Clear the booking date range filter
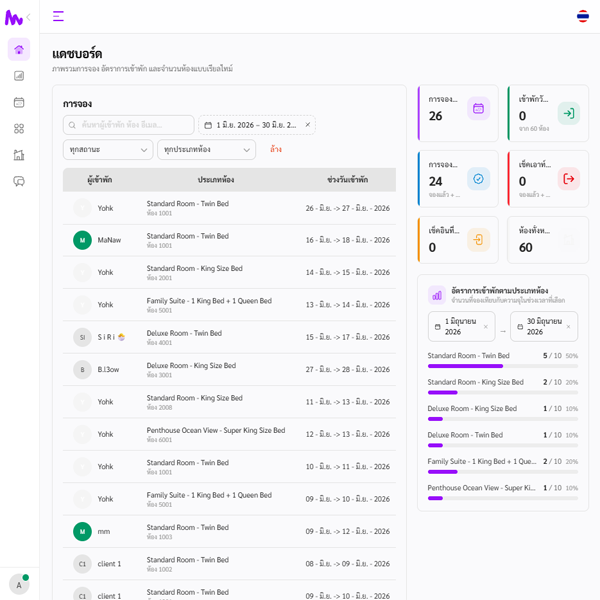 pyautogui.click(x=307, y=125)
